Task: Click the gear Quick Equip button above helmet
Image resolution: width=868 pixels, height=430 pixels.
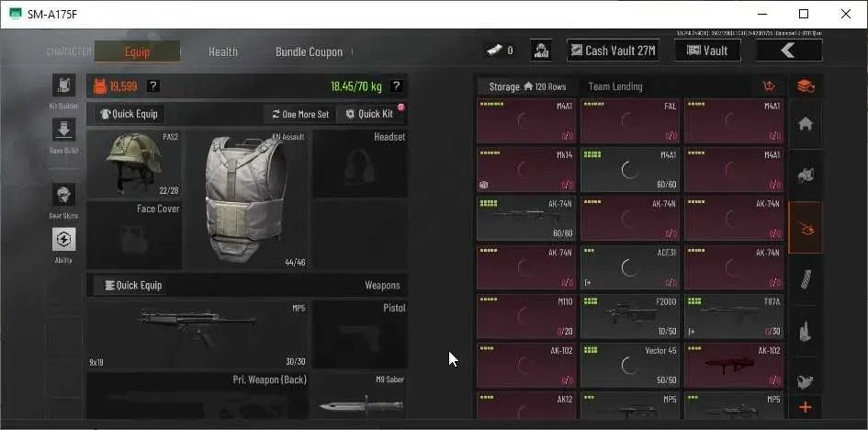Action: coord(129,114)
